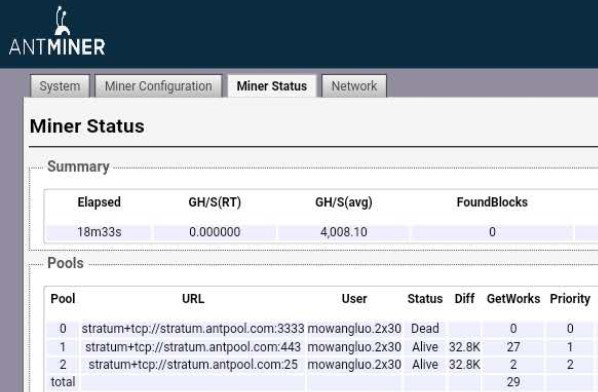Click the FoundBlocks value 0
Screen dimensions: 598x392
click(492, 232)
